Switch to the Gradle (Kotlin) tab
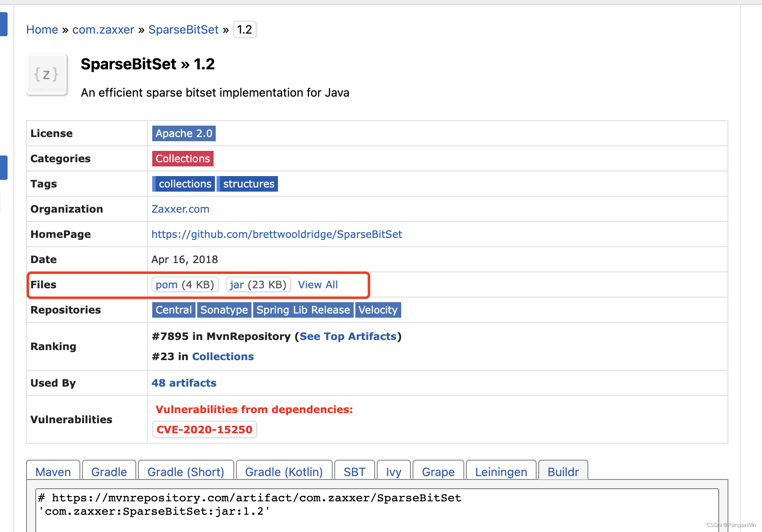The height and width of the screenshot is (532, 762). 284,471
